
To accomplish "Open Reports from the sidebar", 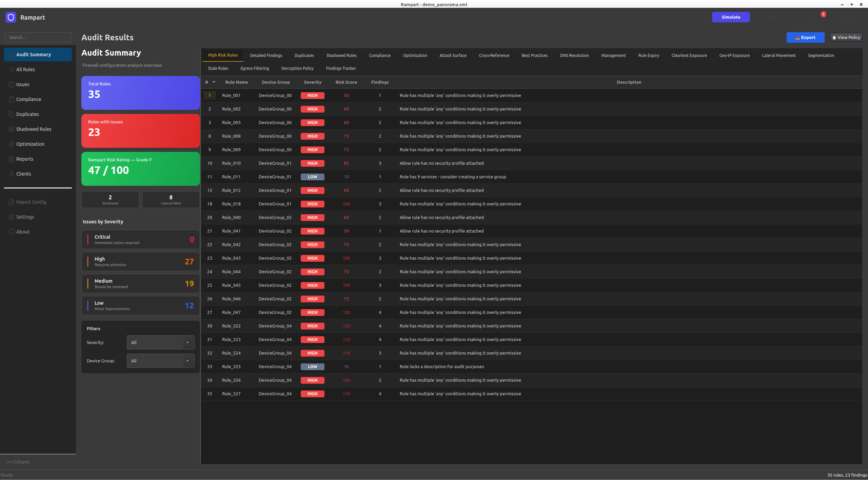I will pos(24,159).
